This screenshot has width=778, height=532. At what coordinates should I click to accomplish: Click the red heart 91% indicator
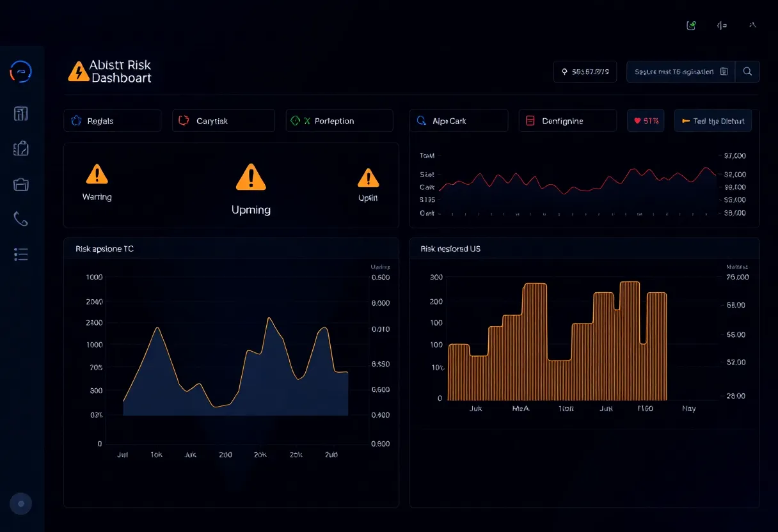click(x=645, y=120)
